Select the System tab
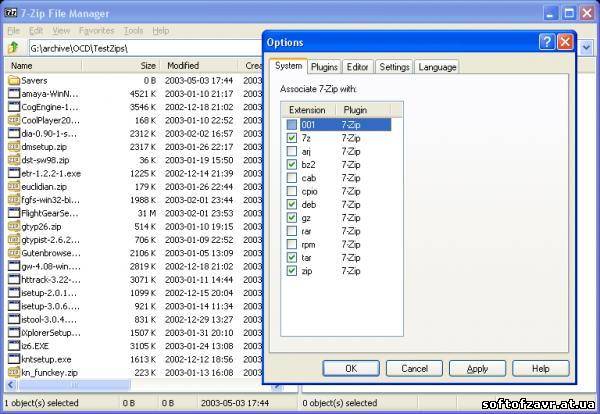This screenshot has height=414, width=600. click(289, 66)
